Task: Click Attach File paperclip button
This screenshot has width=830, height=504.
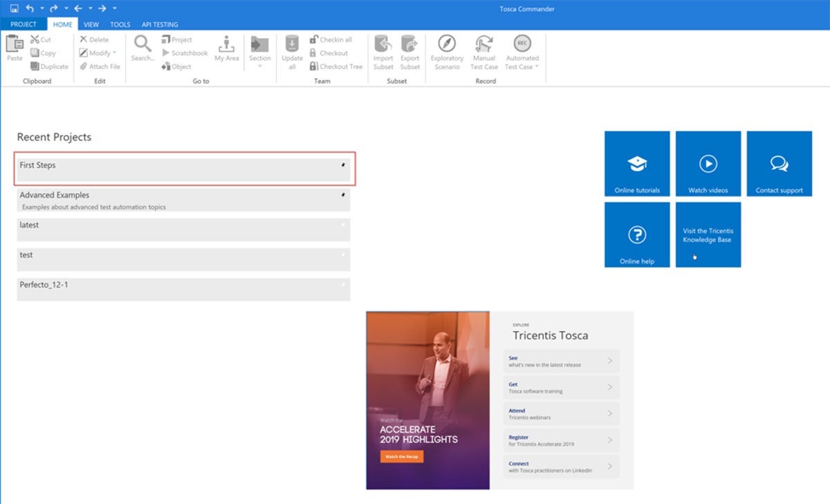Action: click(x=100, y=66)
